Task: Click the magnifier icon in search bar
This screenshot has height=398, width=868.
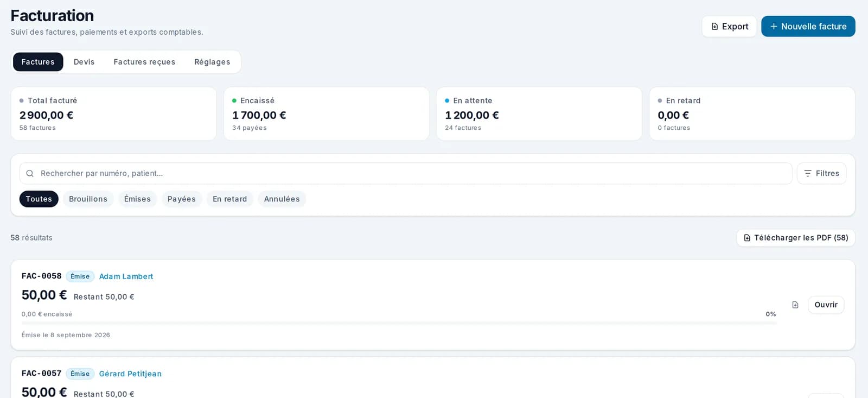Action: (30, 173)
